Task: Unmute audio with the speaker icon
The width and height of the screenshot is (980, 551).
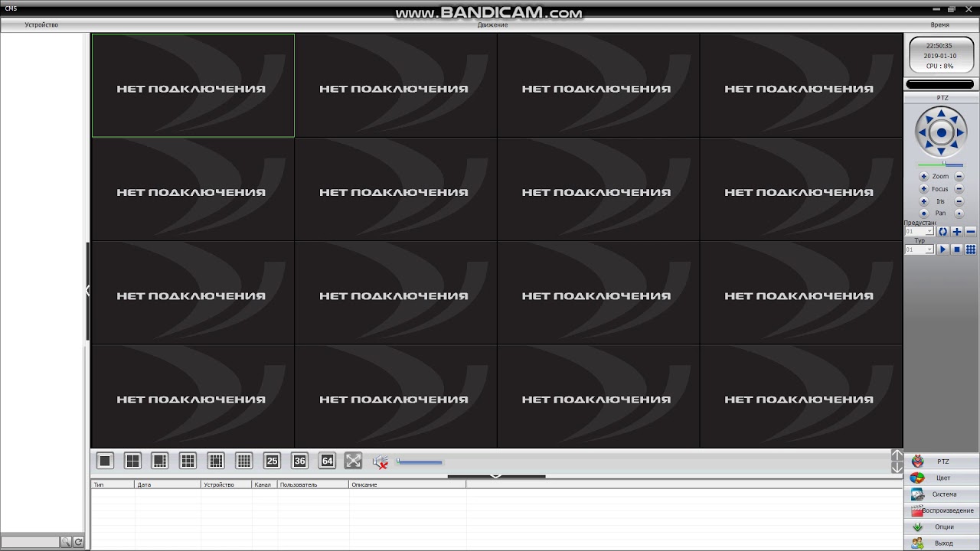Action: pos(381,461)
